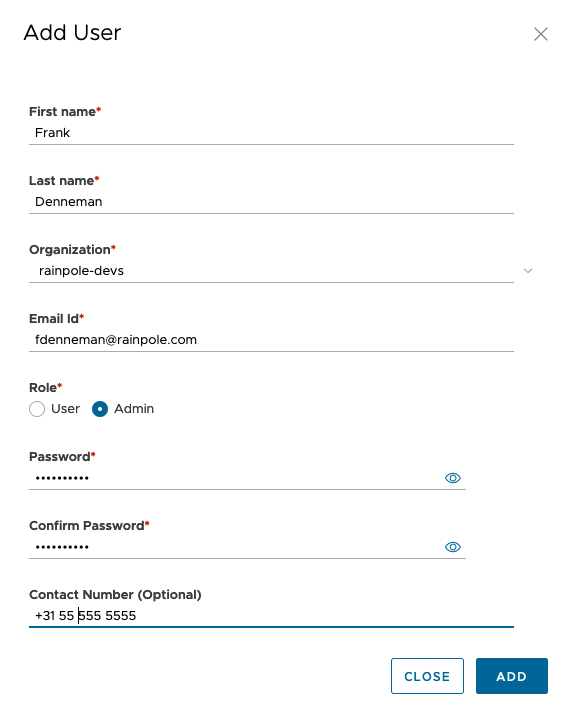
Task: Click the Admin label text
Action: point(134,409)
